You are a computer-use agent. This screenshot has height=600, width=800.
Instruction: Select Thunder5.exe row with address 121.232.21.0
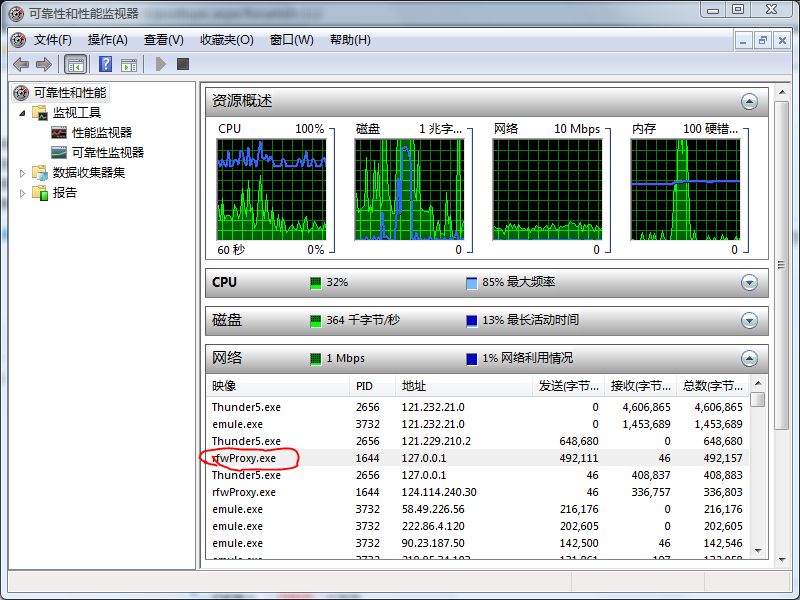[x=478, y=407]
